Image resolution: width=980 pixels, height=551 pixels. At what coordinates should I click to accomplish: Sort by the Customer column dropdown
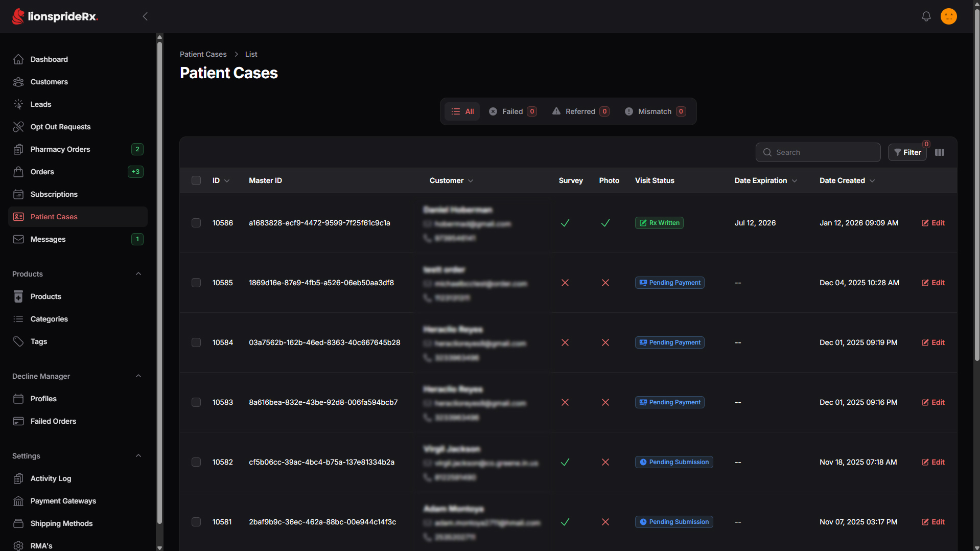pyautogui.click(x=452, y=180)
